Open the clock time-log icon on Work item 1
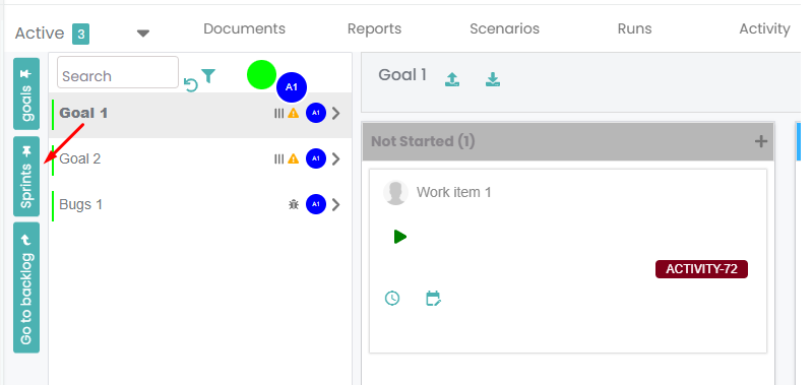Screen dimensions: 802x385 coord(392,298)
